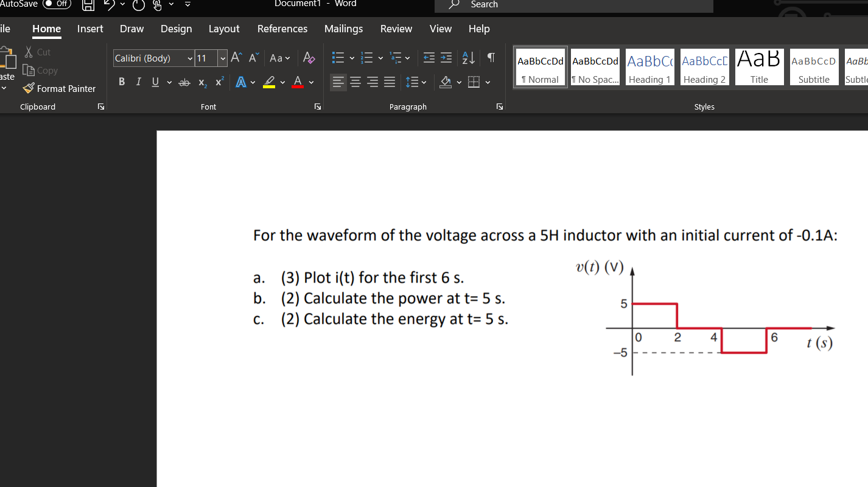The width and height of the screenshot is (868, 487).
Task: Apply red font color
Action: [x=298, y=82]
